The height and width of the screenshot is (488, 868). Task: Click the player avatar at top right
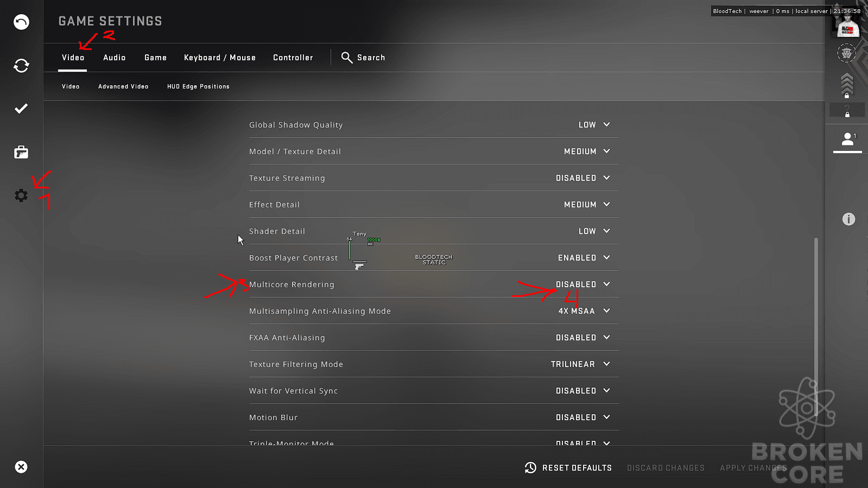(x=848, y=26)
